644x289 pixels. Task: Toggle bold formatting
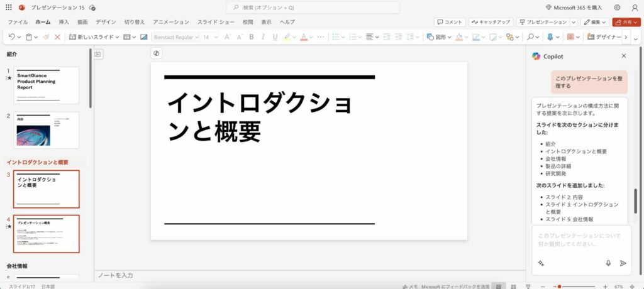point(252,37)
